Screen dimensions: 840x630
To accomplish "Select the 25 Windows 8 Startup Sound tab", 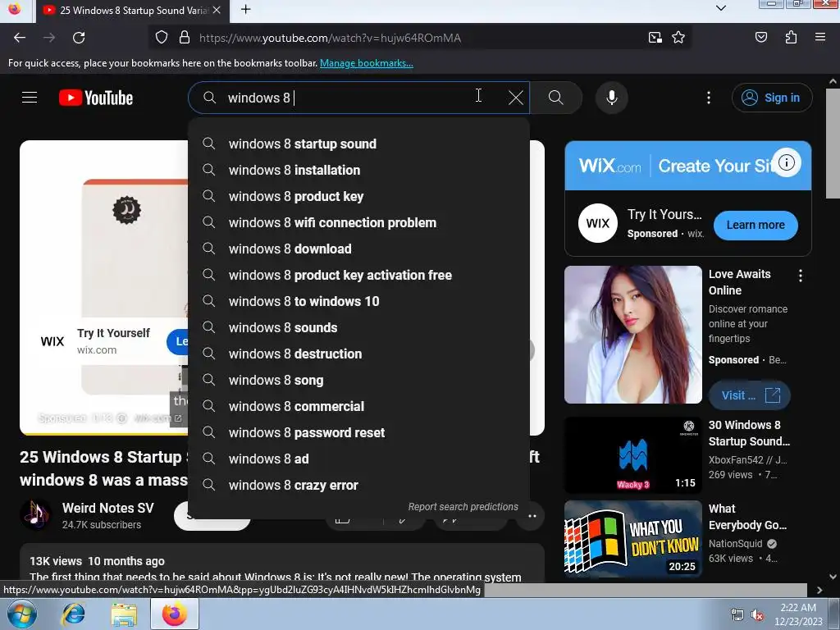I will coord(133,11).
